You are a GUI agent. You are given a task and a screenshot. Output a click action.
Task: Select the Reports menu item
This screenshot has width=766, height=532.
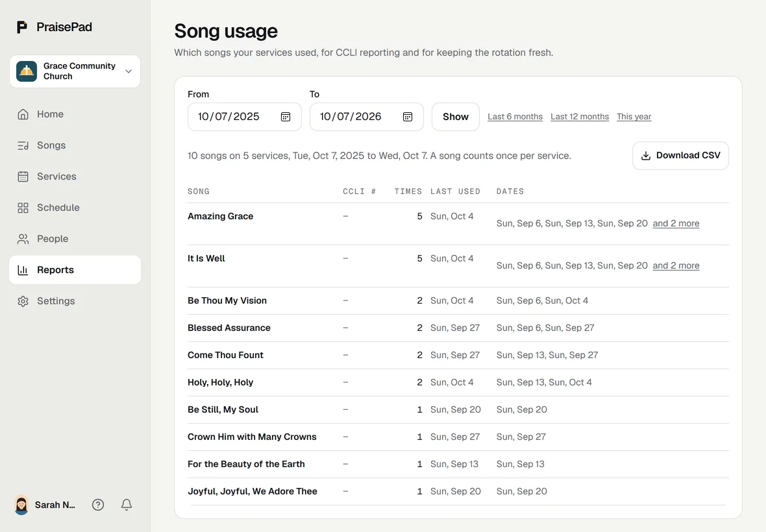[75, 270]
